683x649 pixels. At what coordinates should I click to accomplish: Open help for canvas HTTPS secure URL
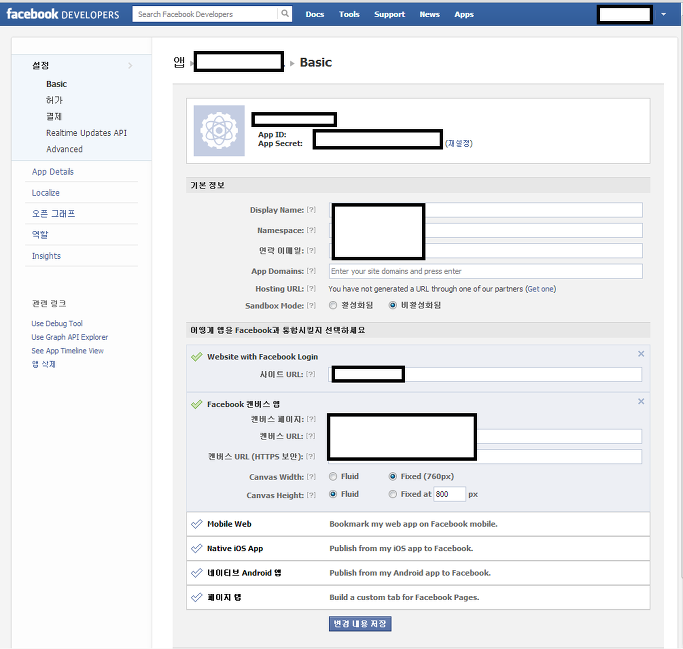click(310, 456)
